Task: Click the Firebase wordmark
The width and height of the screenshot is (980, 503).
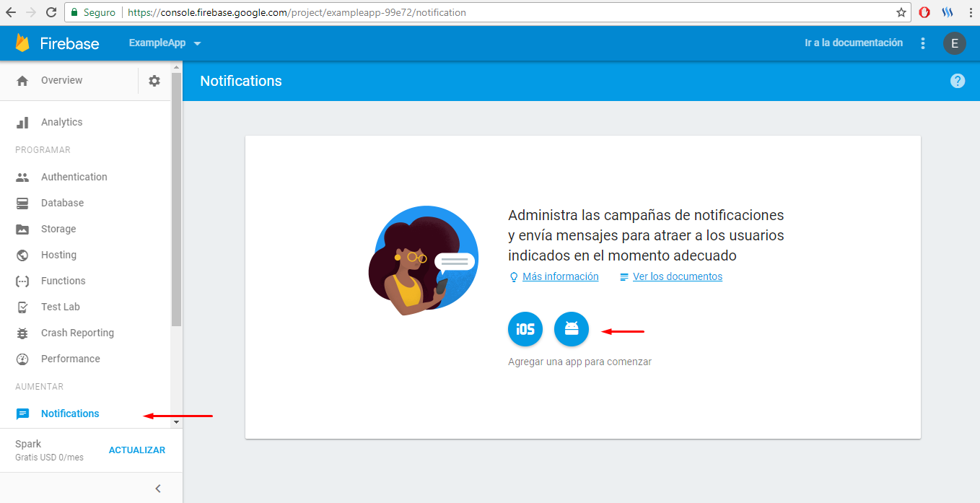Action: pos(69,43)
